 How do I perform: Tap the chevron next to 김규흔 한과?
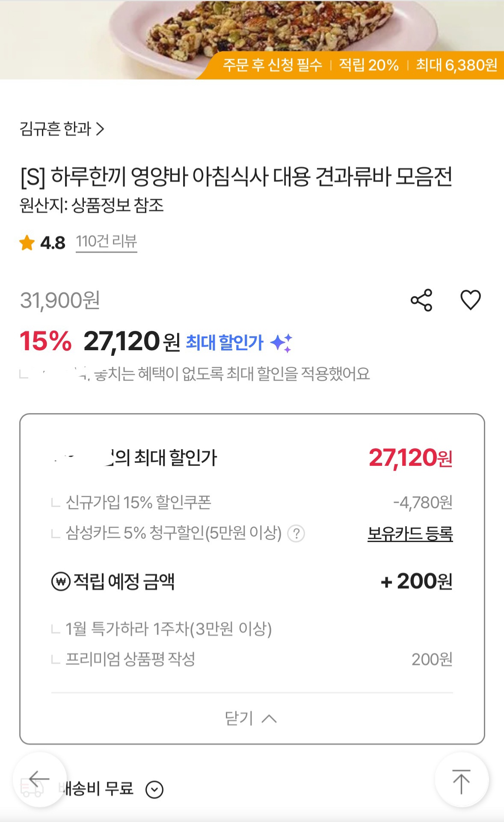click(x=100, y=129)
